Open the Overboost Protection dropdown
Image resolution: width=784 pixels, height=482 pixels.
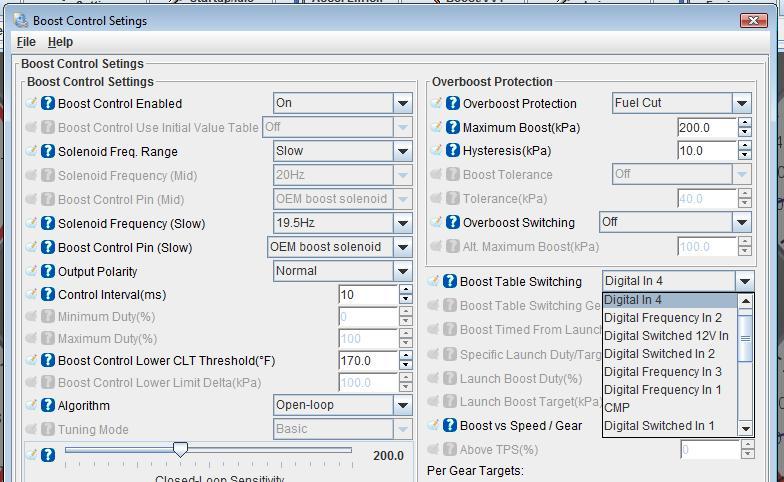(x=742, y=104)
